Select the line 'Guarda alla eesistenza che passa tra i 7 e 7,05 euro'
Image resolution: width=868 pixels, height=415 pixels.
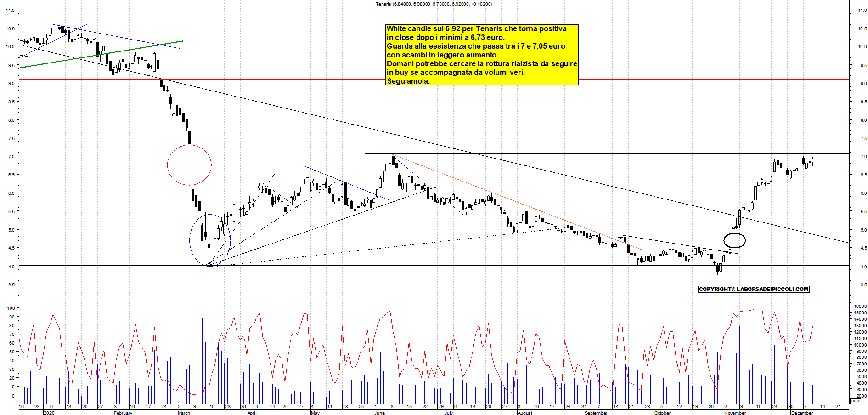point(476,46)
